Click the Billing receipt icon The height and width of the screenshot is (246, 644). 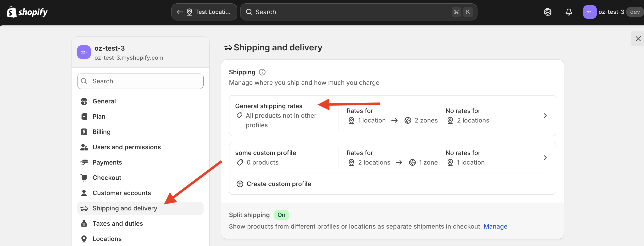(84, 132)
